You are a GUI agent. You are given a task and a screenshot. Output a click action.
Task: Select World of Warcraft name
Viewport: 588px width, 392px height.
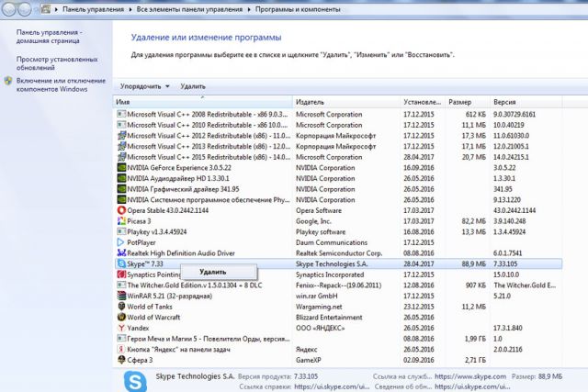(x=153, y=317)
